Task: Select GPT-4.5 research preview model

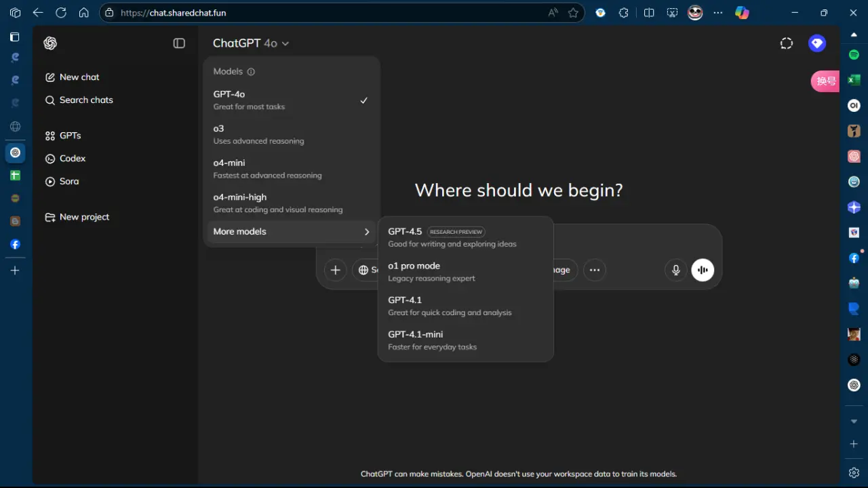Action: 465,237
